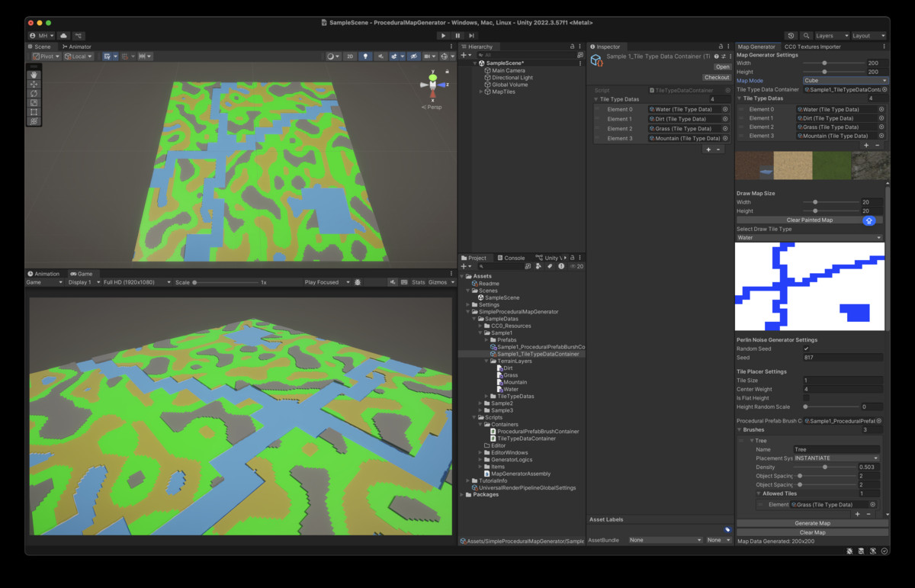Open the version control icon in toolbar

(x=79, y=35)
